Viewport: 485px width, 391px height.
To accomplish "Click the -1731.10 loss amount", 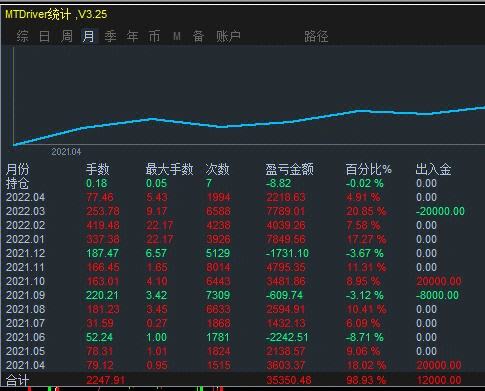I will (x=287, y=253).
